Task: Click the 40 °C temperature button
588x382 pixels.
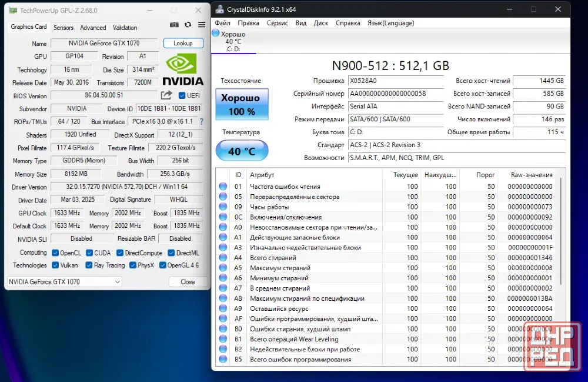Action: (242, 151)
